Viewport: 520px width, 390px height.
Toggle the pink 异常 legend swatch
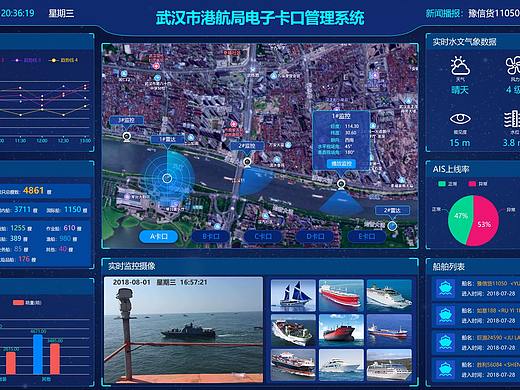pos(472,184)
